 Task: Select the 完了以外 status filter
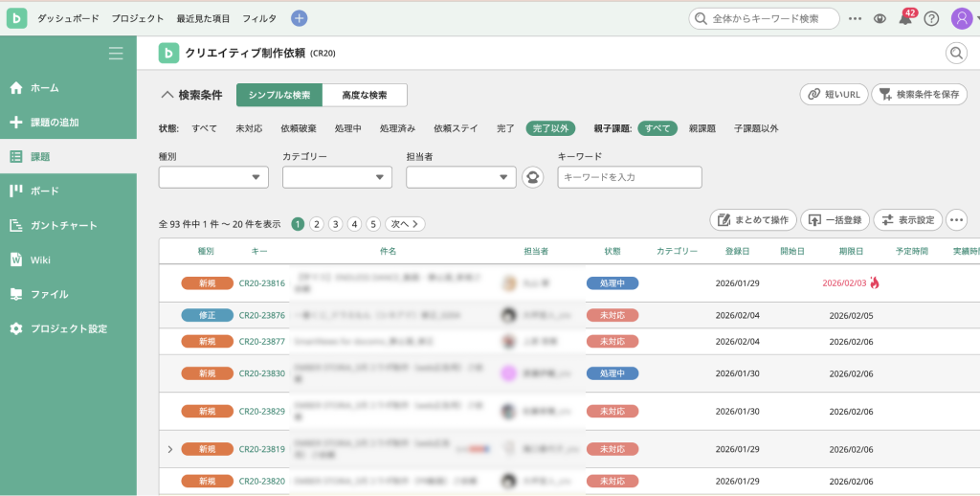pyautogui.click(x=550, y=128)
